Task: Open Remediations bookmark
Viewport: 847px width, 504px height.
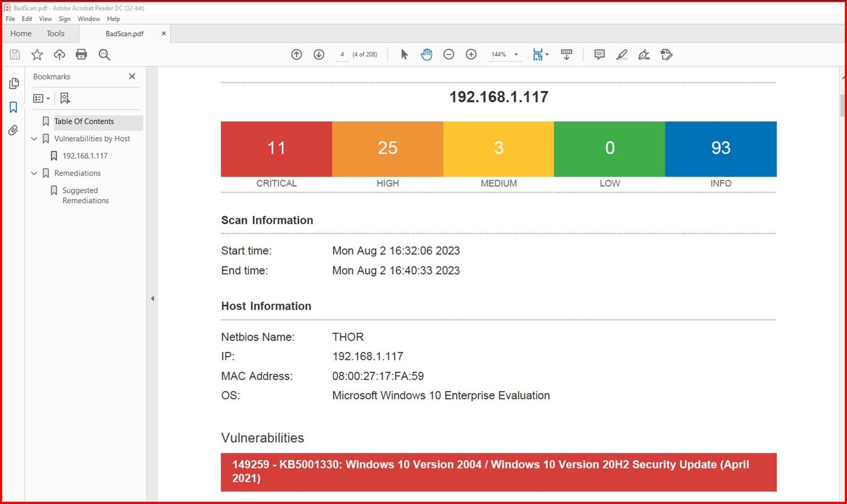Action: pos(78,173)
